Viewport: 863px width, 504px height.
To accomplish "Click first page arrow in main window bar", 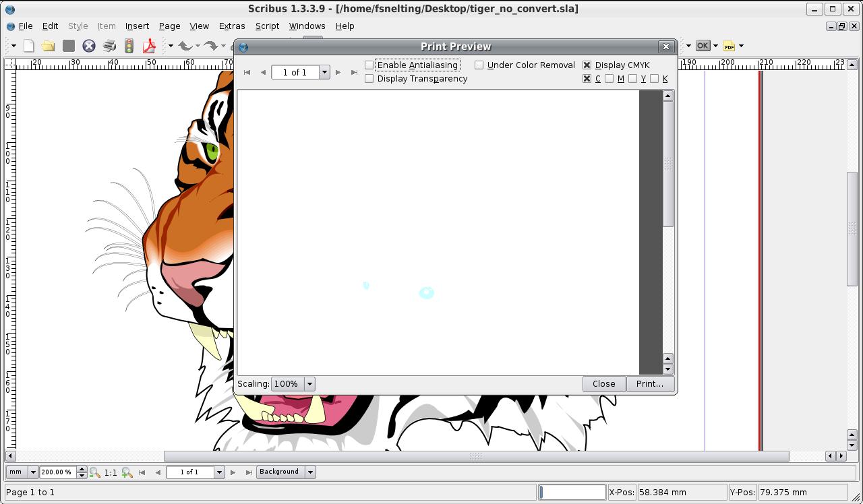I will click(142, 472).
